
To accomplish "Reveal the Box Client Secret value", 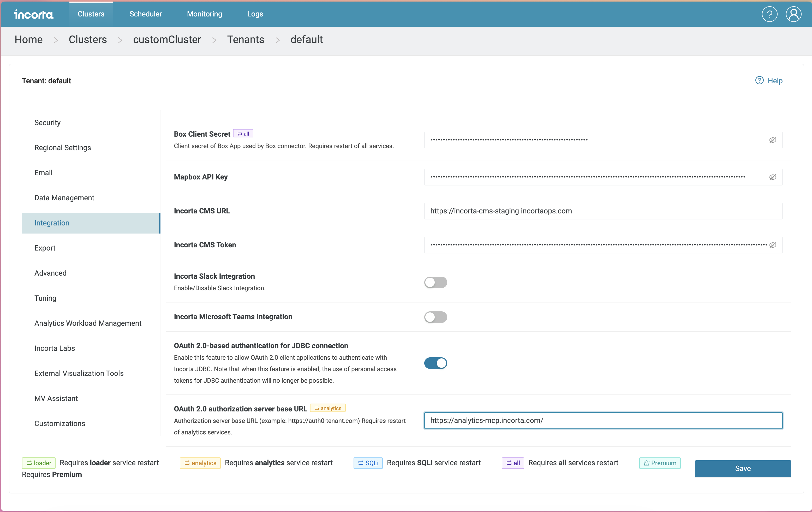I will (x=773, y=140).
